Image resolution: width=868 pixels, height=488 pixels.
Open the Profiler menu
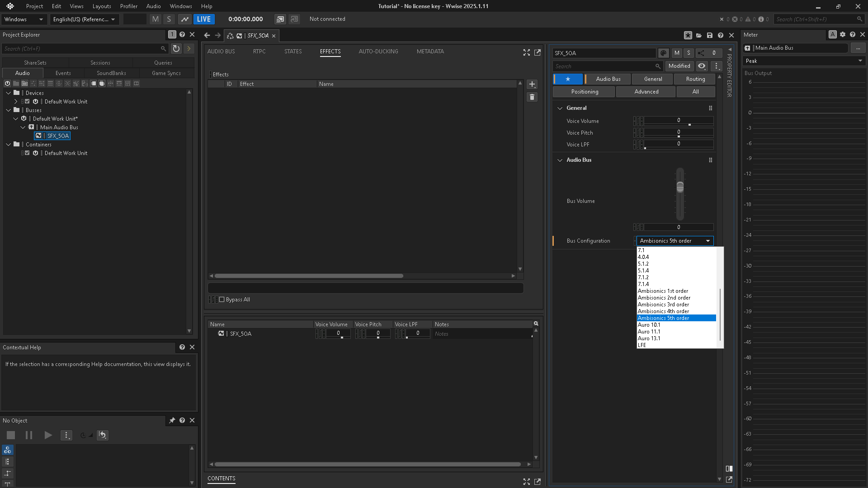(129, 6)
